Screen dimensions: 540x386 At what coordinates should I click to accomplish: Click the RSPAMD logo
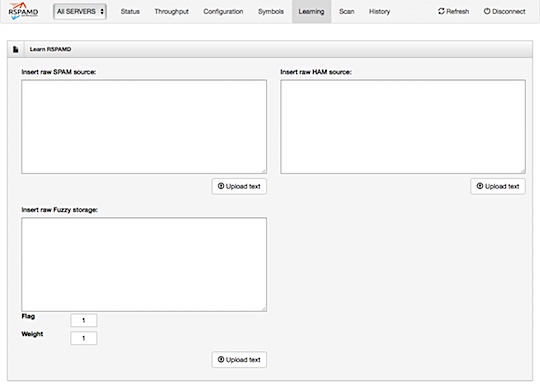(23, 11)
